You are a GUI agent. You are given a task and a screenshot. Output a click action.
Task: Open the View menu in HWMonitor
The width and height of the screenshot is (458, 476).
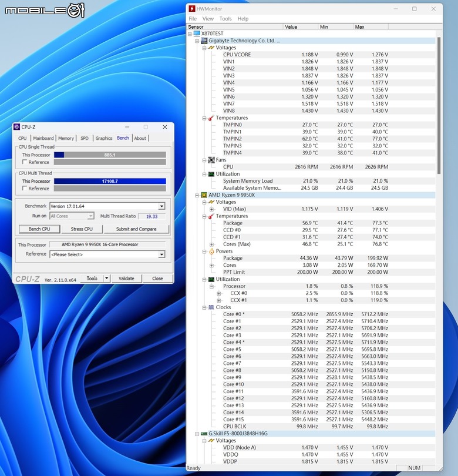pos(208,19)
